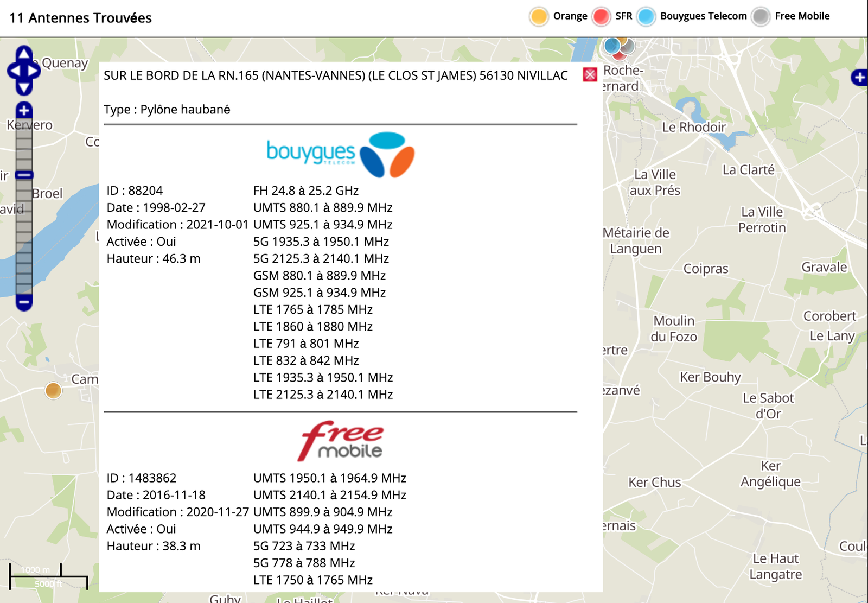
Task: Click 'Hauteur : 38.3 m' text
Action: [x=154, y=546]
